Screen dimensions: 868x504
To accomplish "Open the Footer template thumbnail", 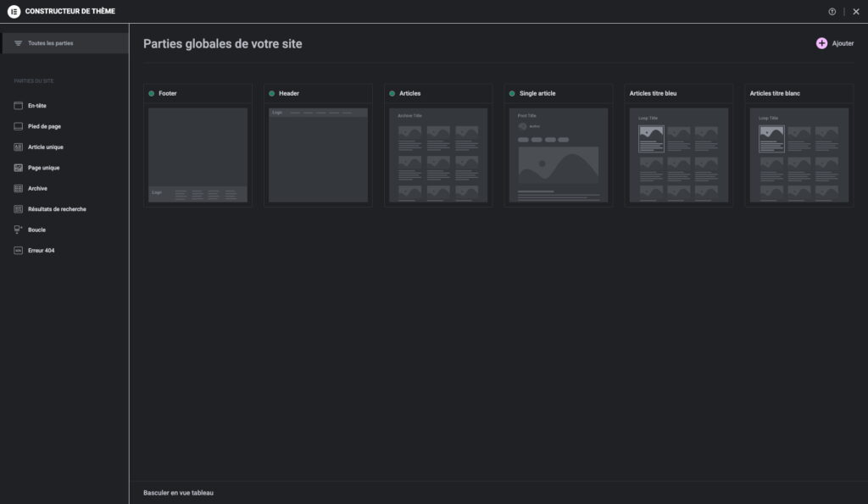I will [x=198, y=155].
